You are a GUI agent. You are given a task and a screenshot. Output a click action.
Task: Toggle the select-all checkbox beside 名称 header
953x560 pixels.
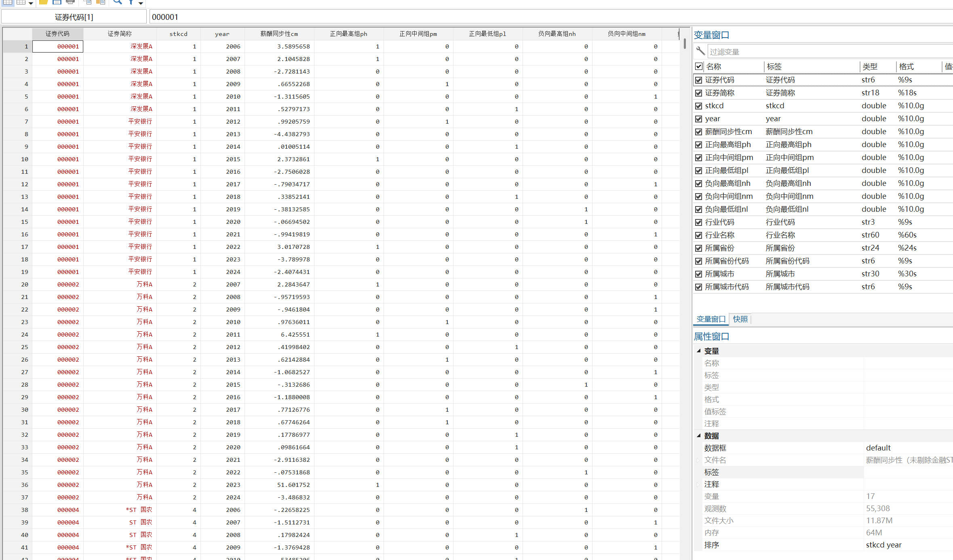coord(698,66)
